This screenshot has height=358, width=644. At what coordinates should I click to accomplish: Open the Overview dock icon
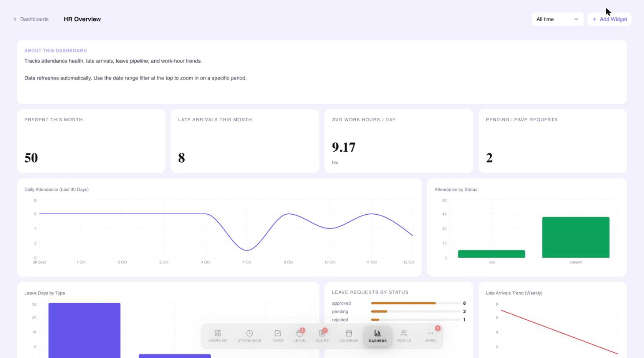pos(217,336)
